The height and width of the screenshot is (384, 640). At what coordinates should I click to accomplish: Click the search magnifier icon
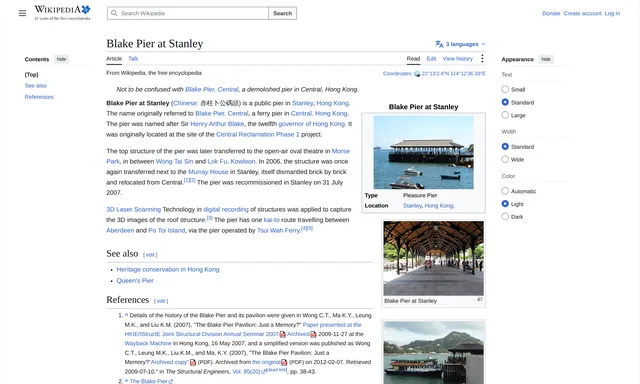114,13
